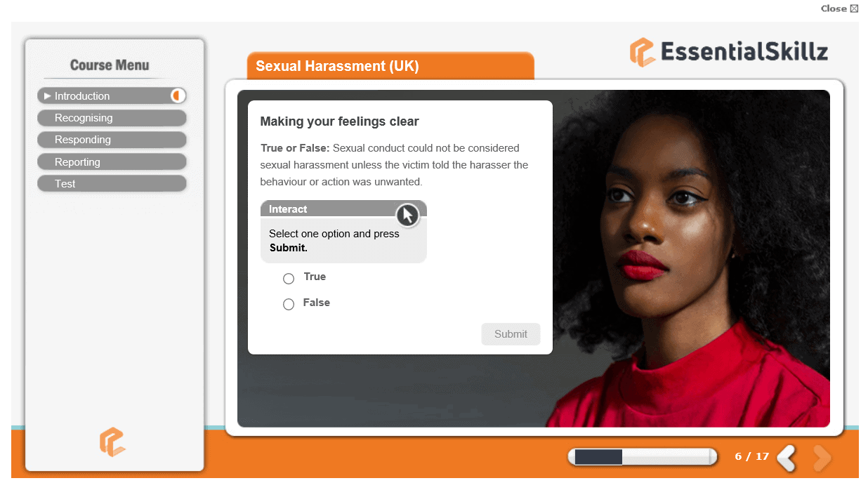
Task: Select the False radio button
Action: click(x=289, y=305)
